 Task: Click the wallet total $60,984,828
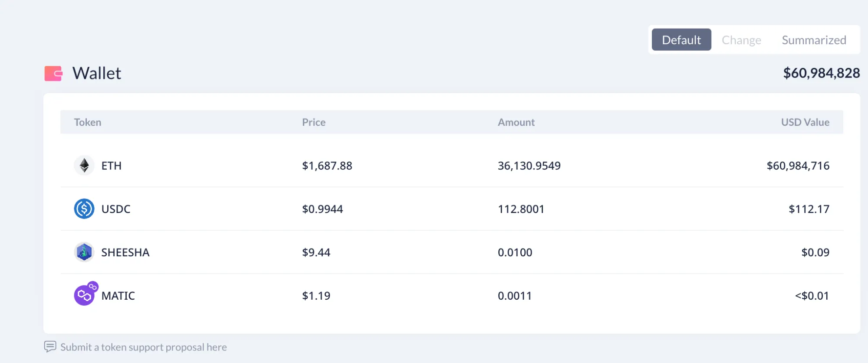coord(821,73)
